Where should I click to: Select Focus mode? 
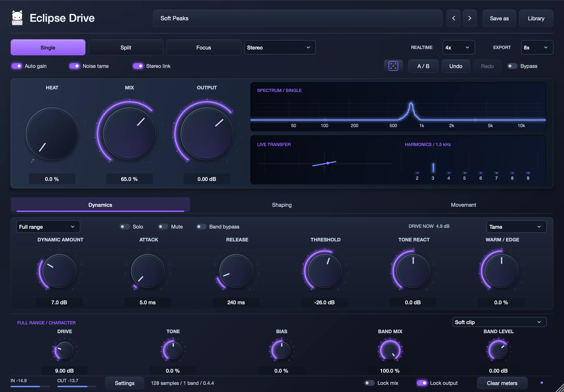pos(204,47)
